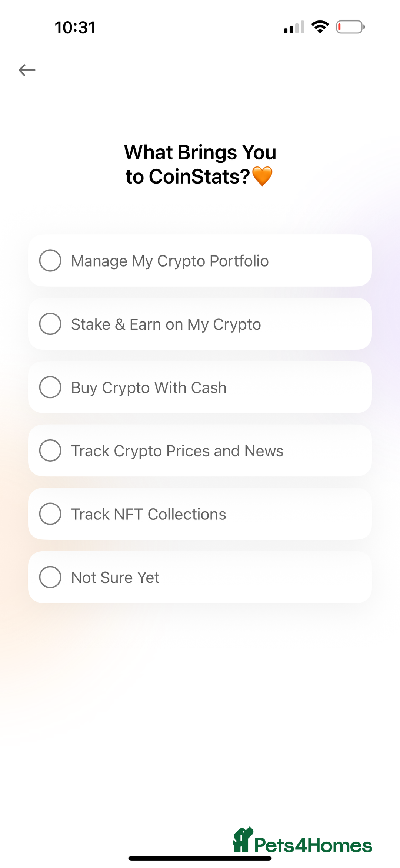Tap the "Stake & Earn on My Crypto" text
This screenshot has width=400, height=868.
(166, 324)
